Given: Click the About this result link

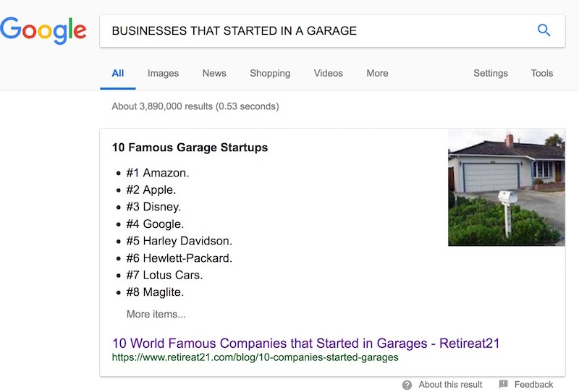Looking at the screenshot, I should (450, 385).
